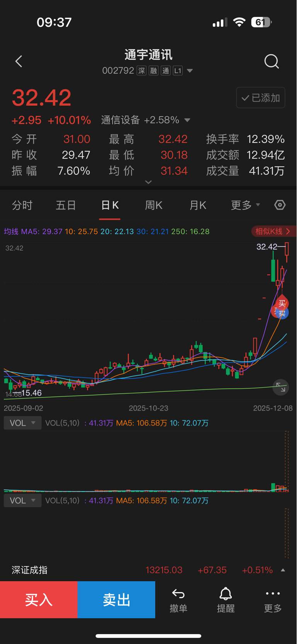Tap MA5: 29.37 indicator value
Image resolution: width=297 pixels, height=644 pixels.
point(42,231)
